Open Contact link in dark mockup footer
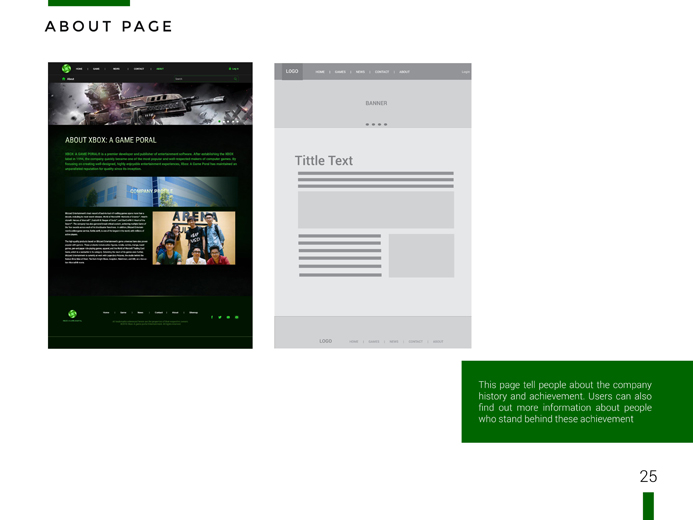 coord(159,312)
